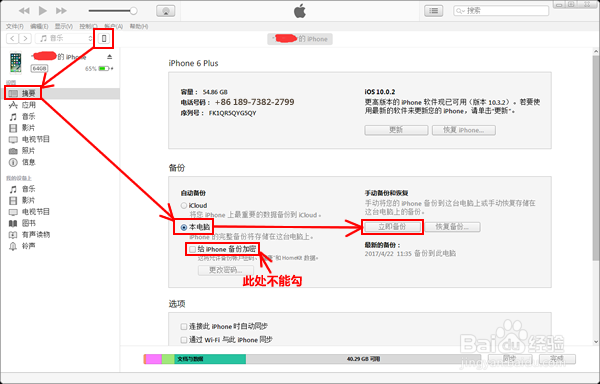
Task: Click the iPhone name tab at top center
Action: (300, 39)
